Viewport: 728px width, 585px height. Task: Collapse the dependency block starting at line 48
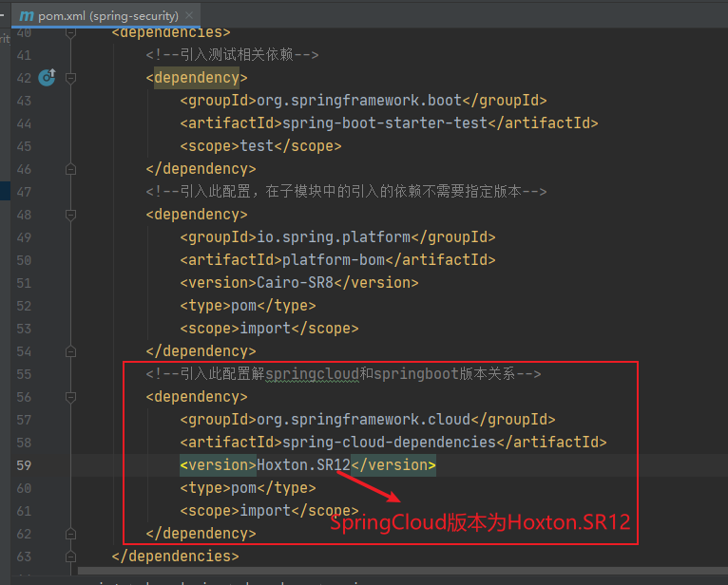70,215
